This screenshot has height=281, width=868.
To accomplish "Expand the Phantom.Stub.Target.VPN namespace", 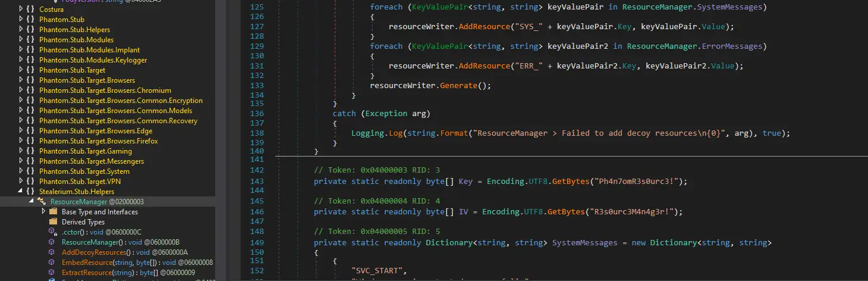I will click(21, 182).
